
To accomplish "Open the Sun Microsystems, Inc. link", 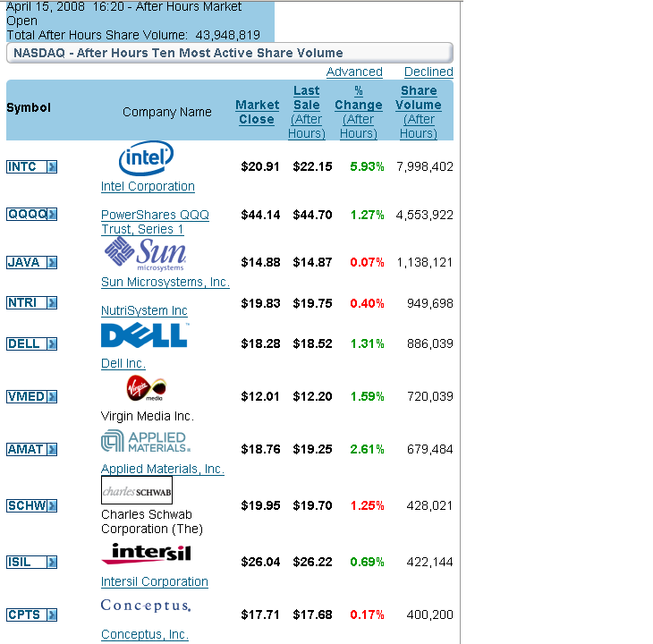I will [165, 282].
